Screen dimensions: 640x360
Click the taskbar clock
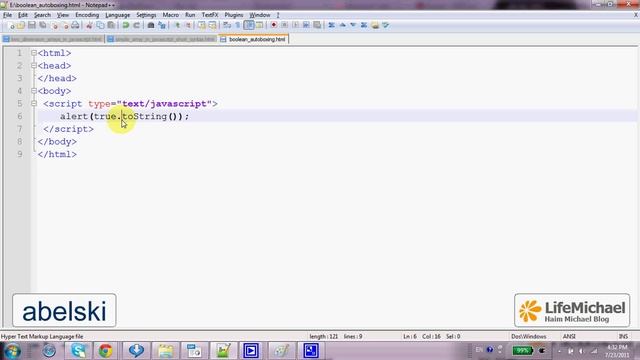click(617, 351)
